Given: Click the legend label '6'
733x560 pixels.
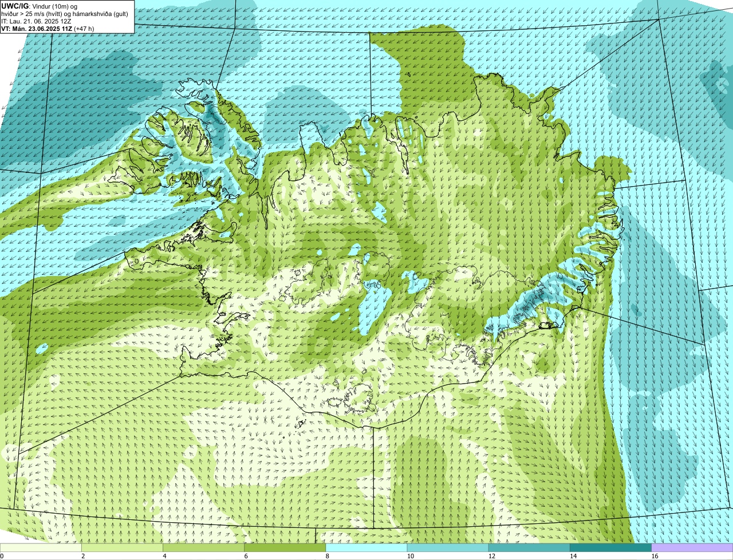Looking at the screenshot, I should (x=246, y=556).
